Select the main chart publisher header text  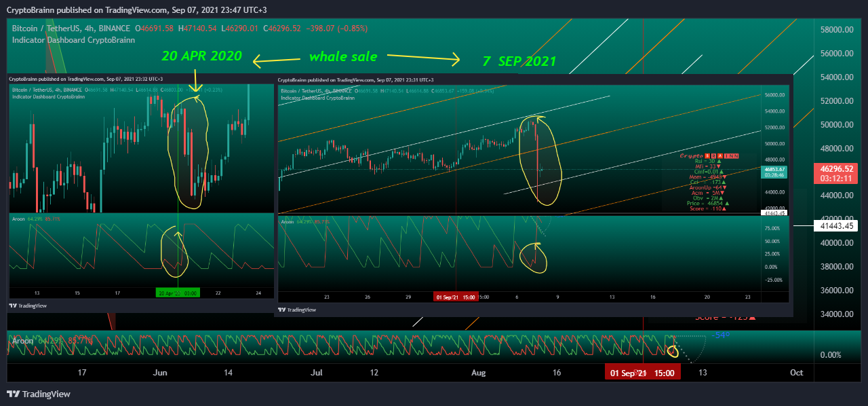click(x=137, y=10)
